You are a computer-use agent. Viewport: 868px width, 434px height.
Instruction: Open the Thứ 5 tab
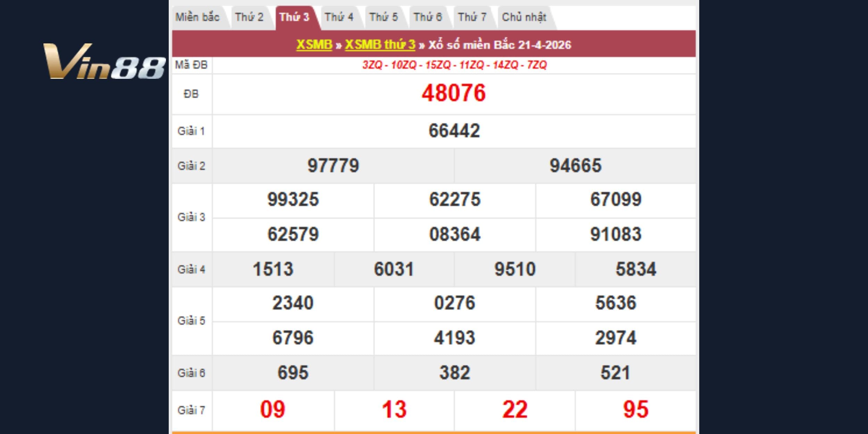click(383, 17)
